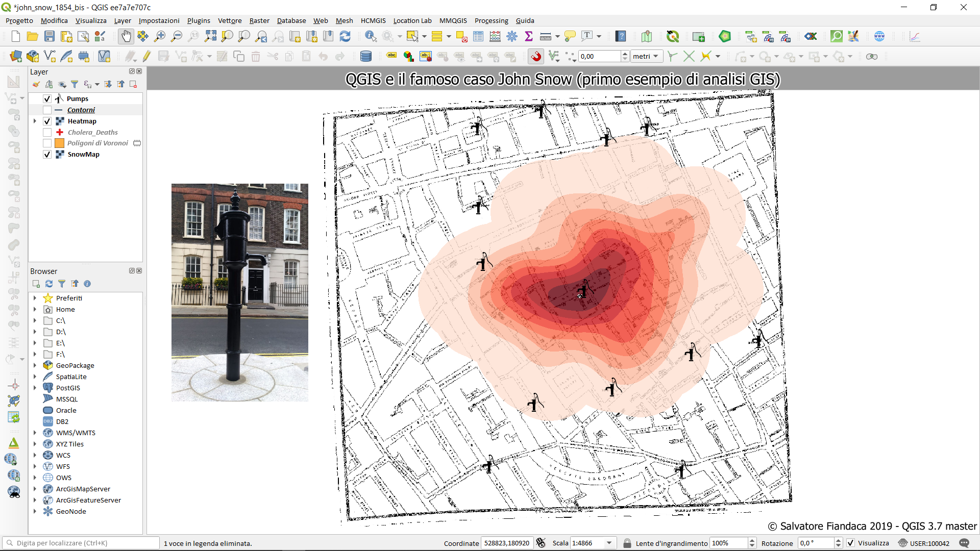Image resolution: width=980 pixels, height=551 pixels.
Task: Open the Identify Features tool
Action: tap(371, 36)
